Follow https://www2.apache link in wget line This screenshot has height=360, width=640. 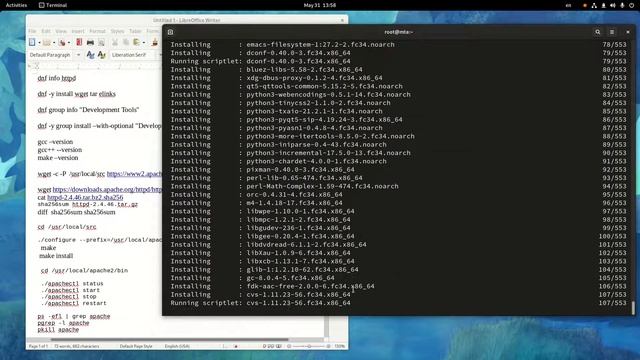[x=134, y=174]
